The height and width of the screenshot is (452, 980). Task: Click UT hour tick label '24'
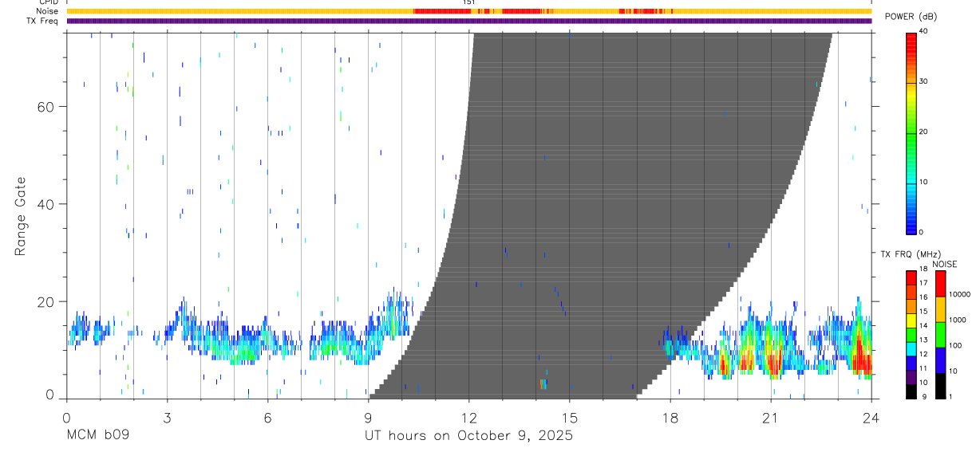coord(871,417)
